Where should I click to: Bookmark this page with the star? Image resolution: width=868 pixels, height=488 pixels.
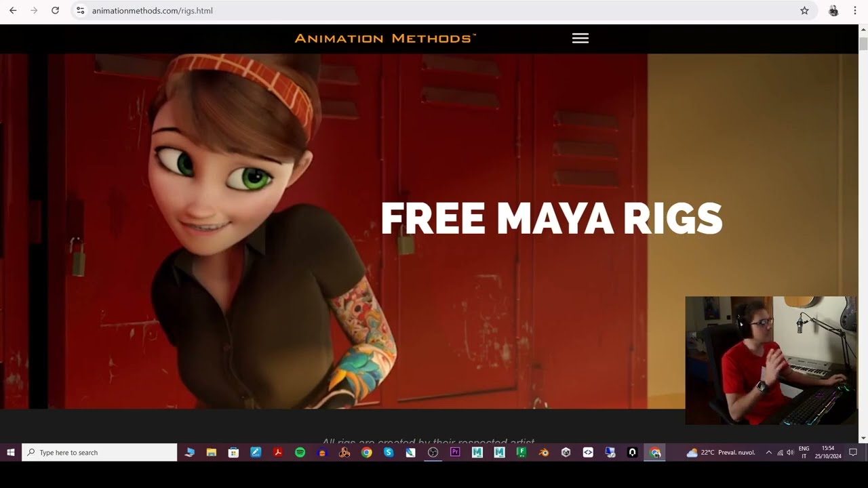(804, 11)
